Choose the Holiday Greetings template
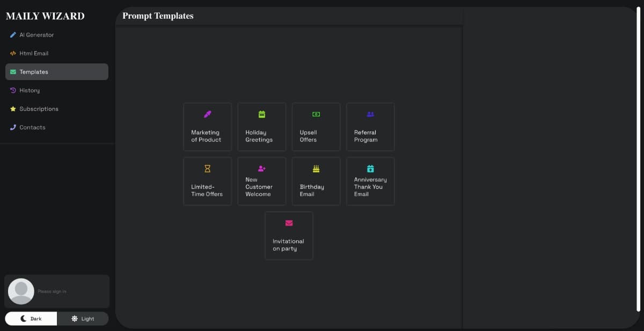 tap(262, 127)
